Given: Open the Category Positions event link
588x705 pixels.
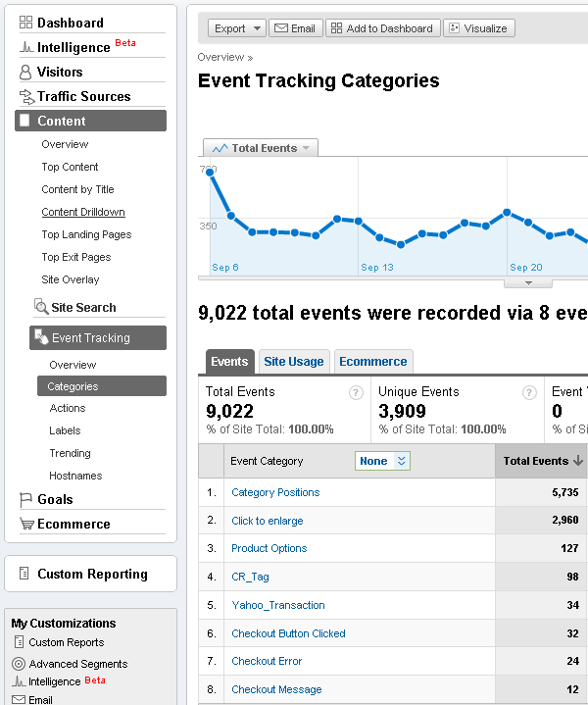Looking at the screenshot, I should pos(275,492).
